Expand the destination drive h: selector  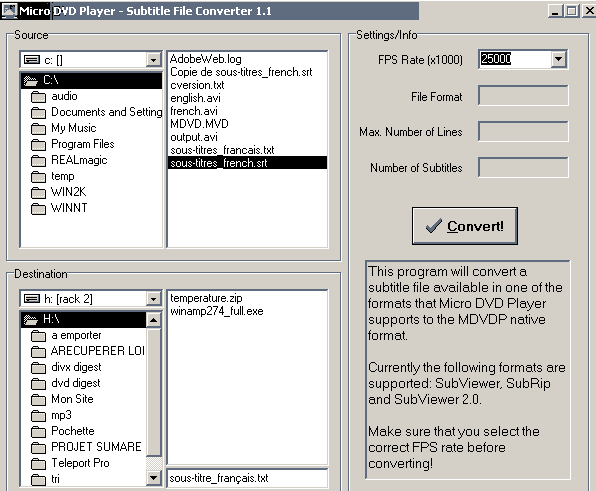pos(153,299)
